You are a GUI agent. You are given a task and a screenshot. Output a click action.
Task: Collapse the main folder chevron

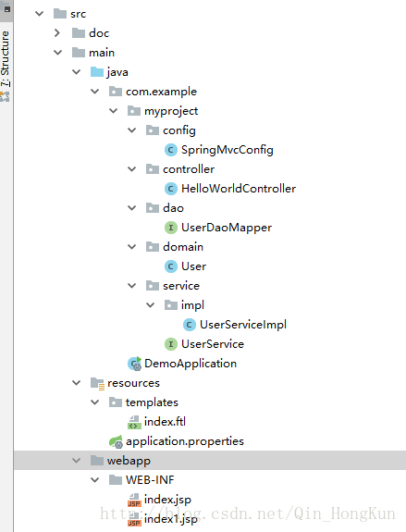pyautogui.click(x=58, y=53)
